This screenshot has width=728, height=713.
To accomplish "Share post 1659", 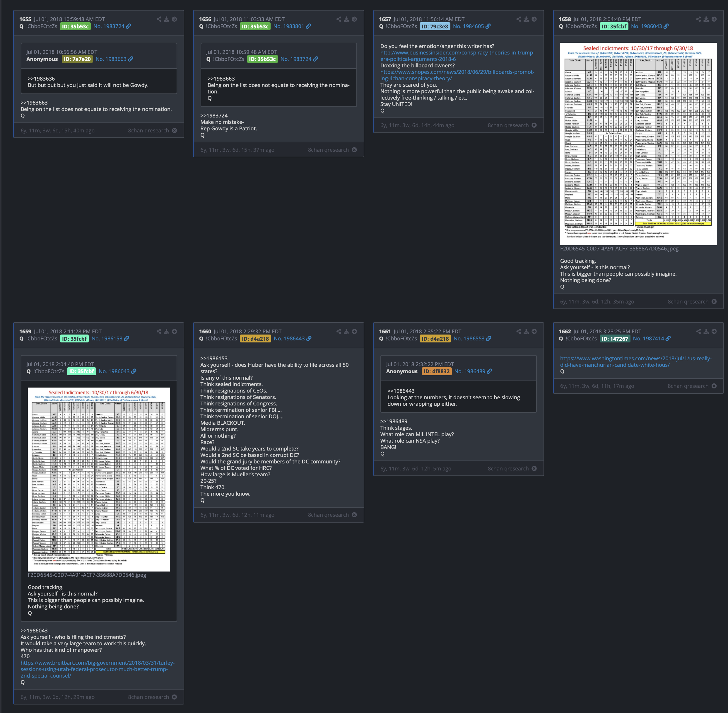I will coord(159,331).
